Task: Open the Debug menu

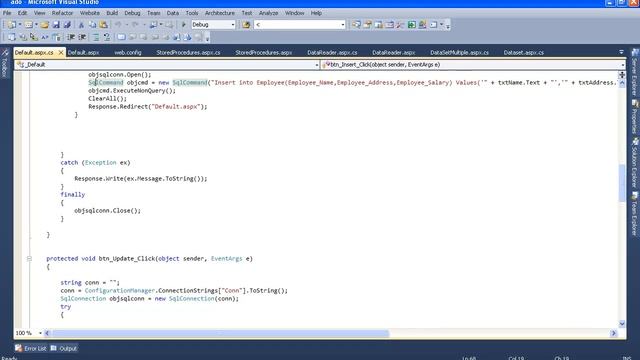Action: click(132, 13)
